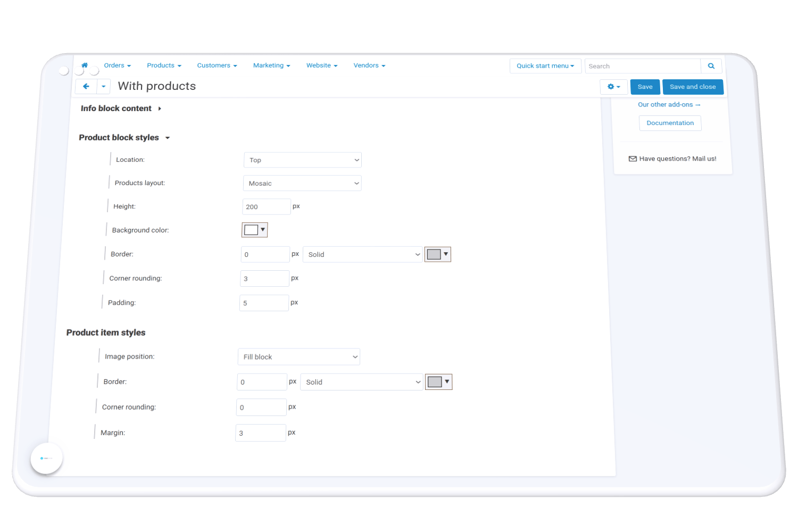Screen dimensions: 798x532
Task: Click the Margin input field
Action: tap(261, 433)
